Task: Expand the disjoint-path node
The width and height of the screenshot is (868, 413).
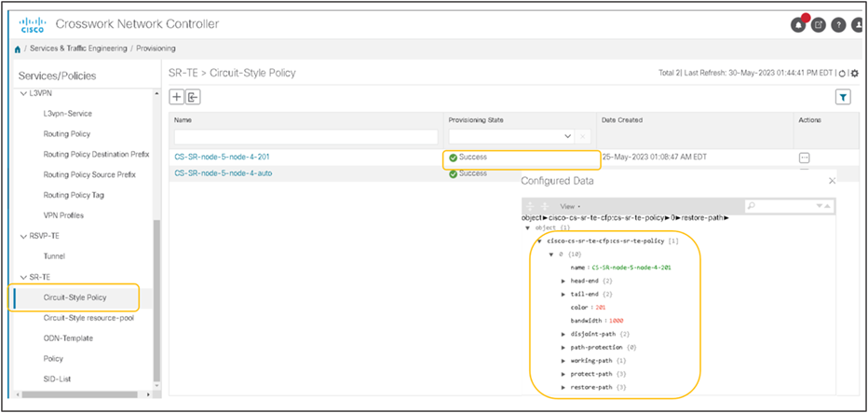Action: pos(563,335)
